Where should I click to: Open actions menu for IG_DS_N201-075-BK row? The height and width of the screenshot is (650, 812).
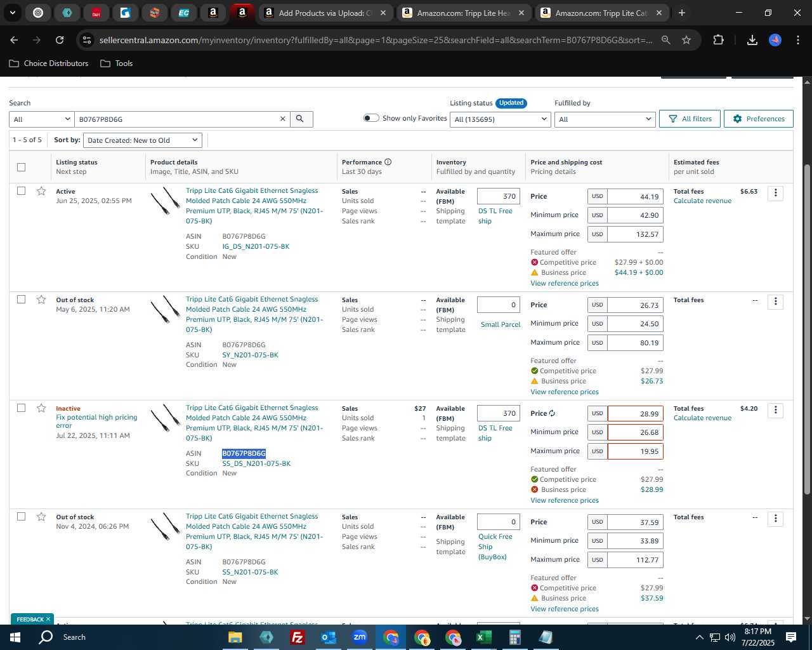tap(775, 193)
